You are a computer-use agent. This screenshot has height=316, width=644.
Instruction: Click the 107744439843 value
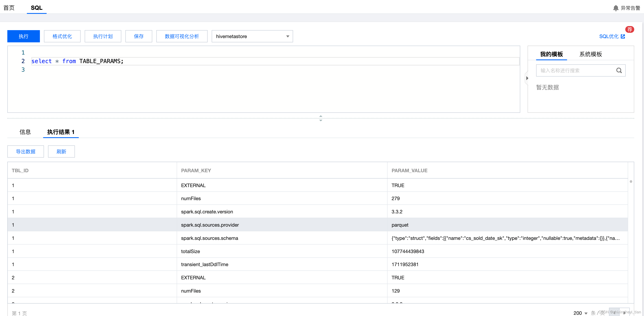point(408,251)
